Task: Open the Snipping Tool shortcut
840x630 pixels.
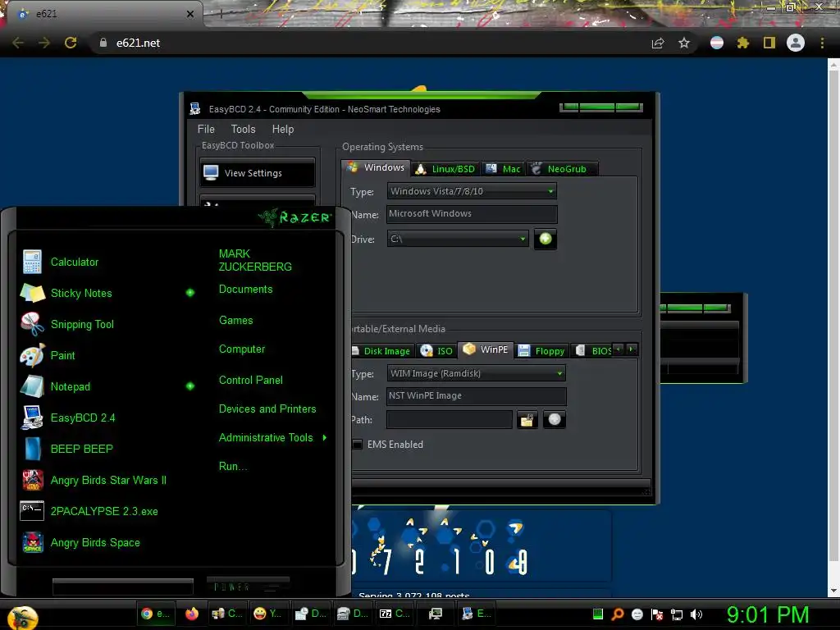Action: coord(82,324)
